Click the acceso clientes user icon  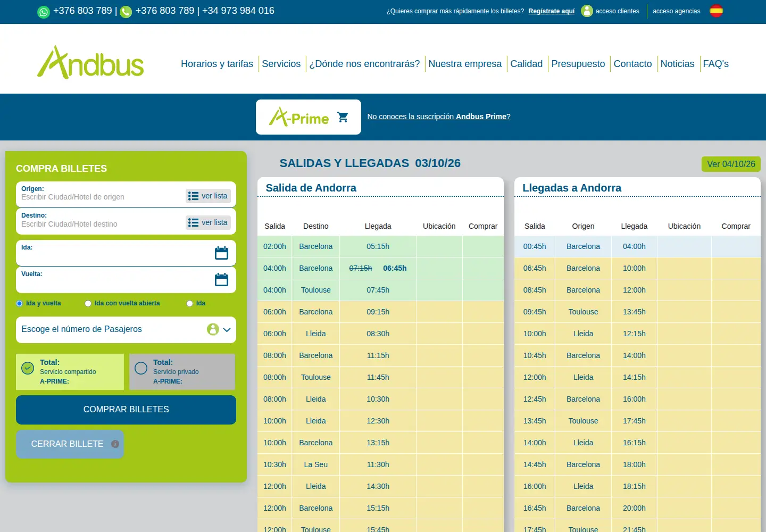pyautogui.click(x=587, y=11)
